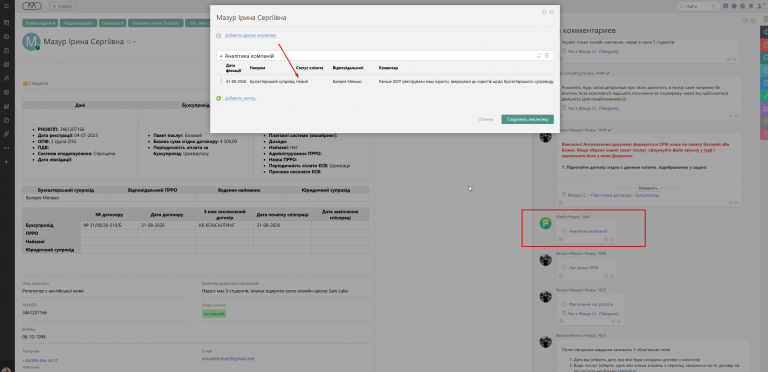This screenshot has height=372, width=768.
Task: Click the hamburger menu icon in the sidebar
Action: pyautogui.click(x=6, y=6)
